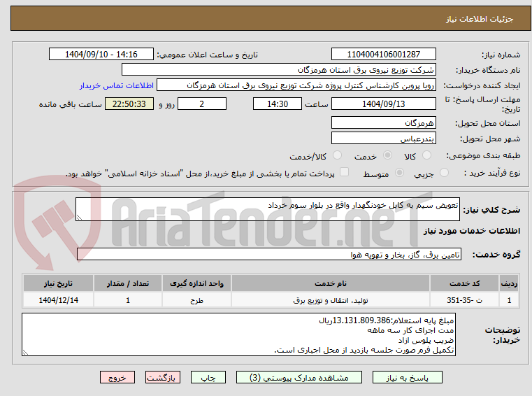Image resolution: width=532 pixels, height=396 pixels.
Task: Click the delivery city field بندرعباس
Action: pyautogui.click(x=383, y=139)
